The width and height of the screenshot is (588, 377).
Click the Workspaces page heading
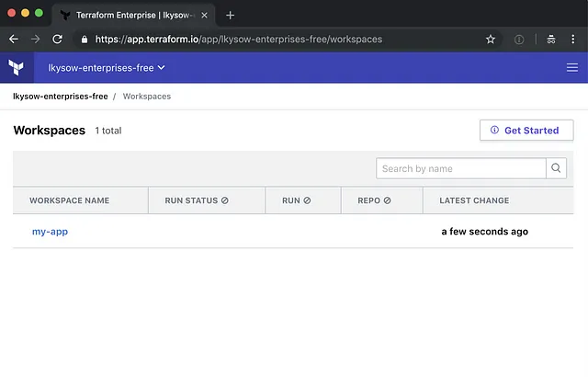coord(50,131)
